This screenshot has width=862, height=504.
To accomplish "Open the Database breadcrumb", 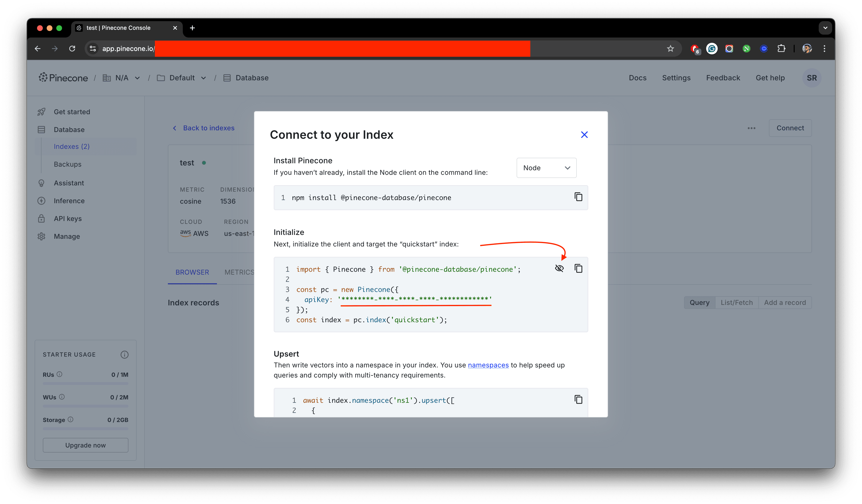I will pyautogui.click(x=246, y=78).
